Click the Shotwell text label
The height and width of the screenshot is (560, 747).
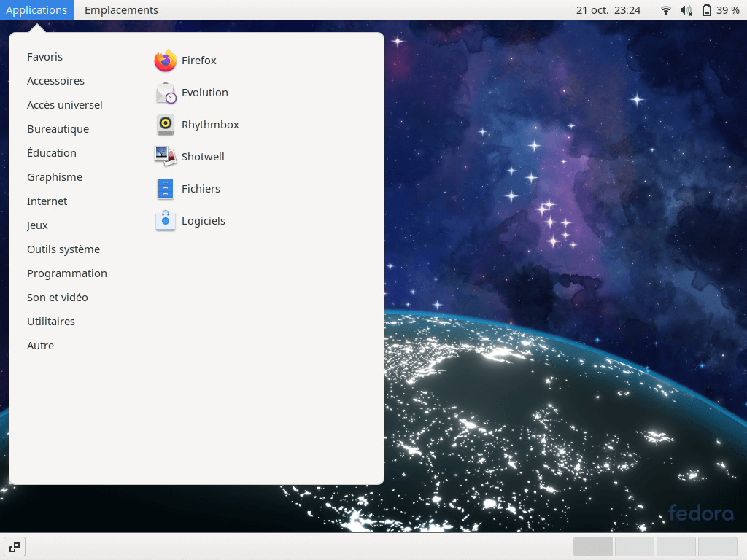point(203,157)
